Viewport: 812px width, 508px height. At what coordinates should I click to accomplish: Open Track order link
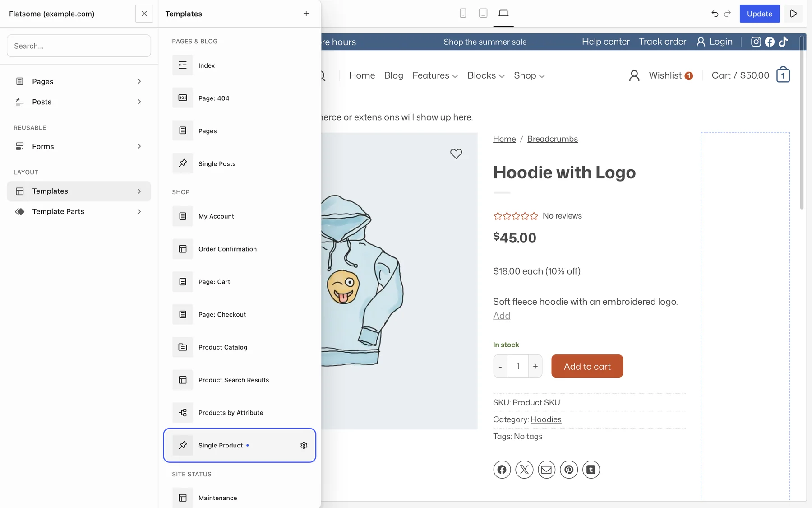[662, 42]
